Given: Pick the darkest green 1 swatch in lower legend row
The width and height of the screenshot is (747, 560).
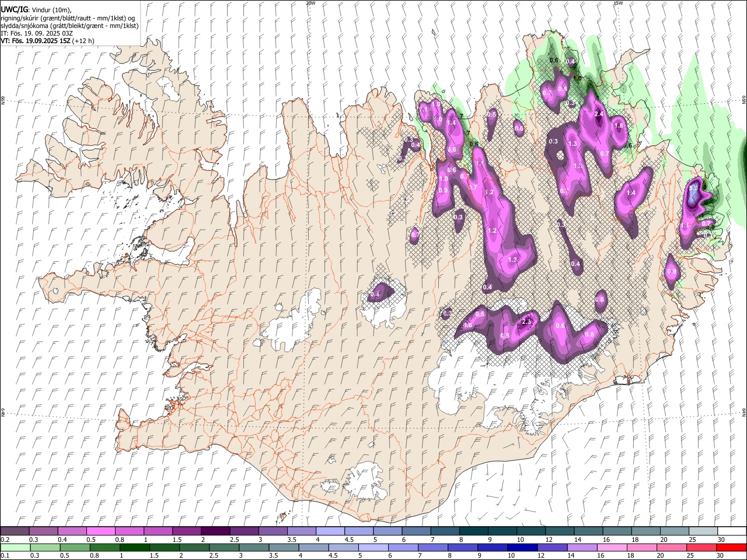Looking at the screenshot, I should [x=135, y=547].
